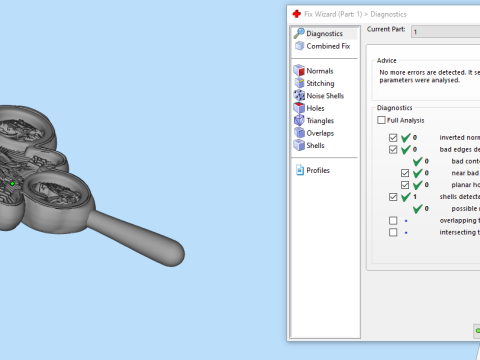
Task: Uncheck the shells detected checkbox
Action: click(x=393, y=197)
